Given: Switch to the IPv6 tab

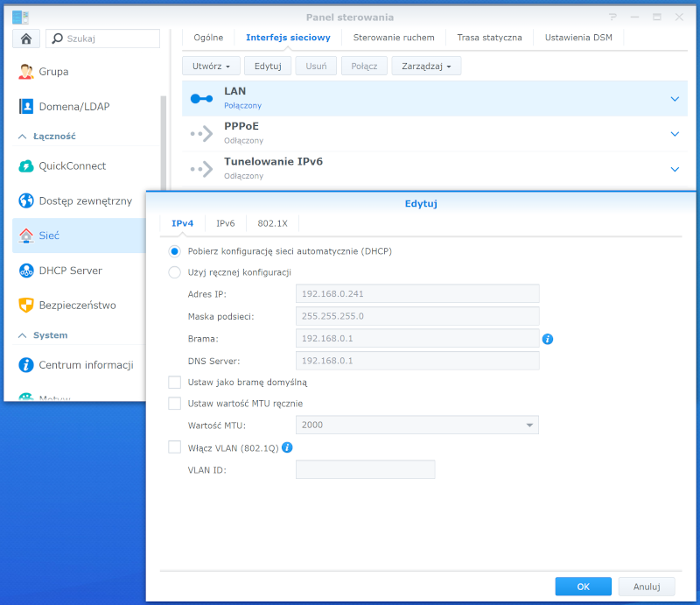Looking at the screenshot, I should point(225,223).
